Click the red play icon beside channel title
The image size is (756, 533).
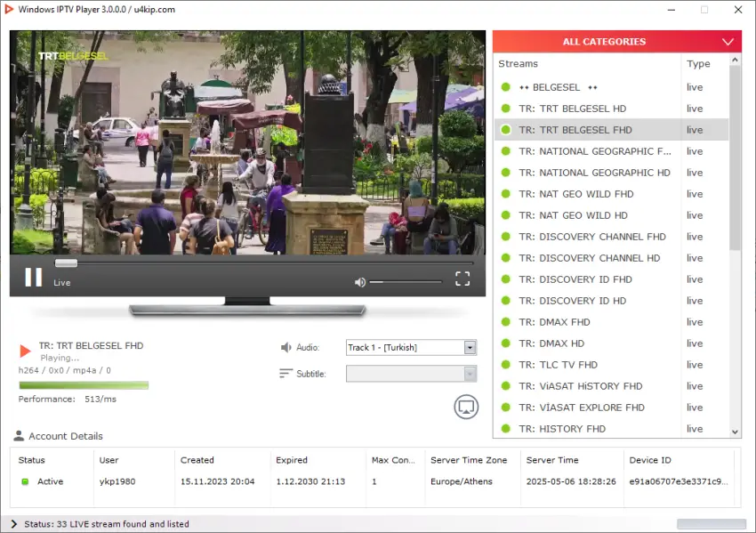pyautogui.click(x=25, y=351)
